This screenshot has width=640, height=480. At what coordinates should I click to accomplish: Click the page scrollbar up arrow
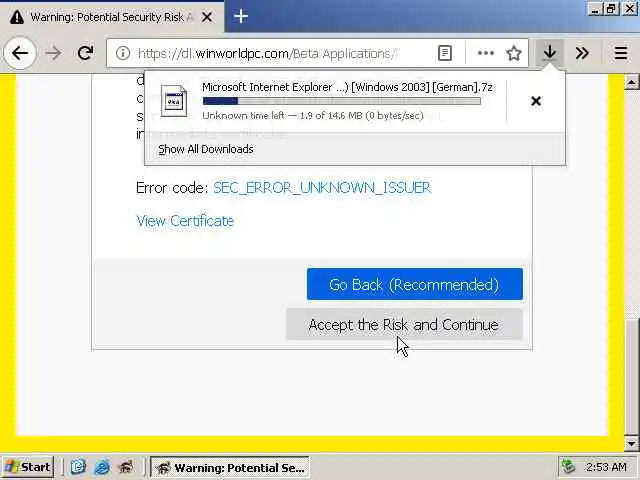pyautogui.click(x=631, y=82)
